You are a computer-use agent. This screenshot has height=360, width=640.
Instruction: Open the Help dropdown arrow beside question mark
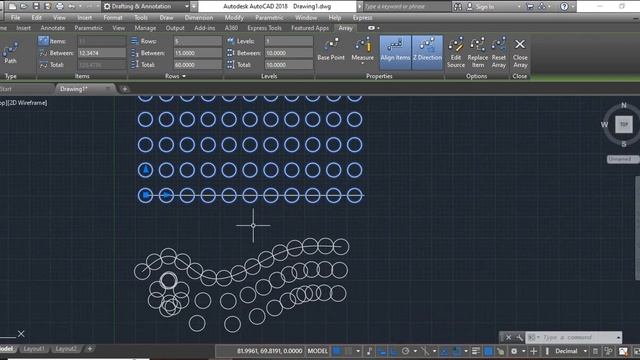[x=573, y=7]
